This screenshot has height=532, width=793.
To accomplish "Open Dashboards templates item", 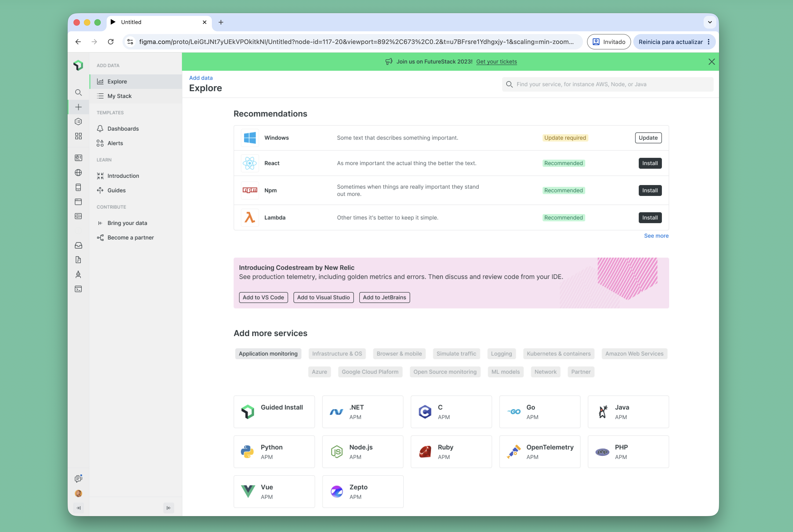I will coord(136,129).
